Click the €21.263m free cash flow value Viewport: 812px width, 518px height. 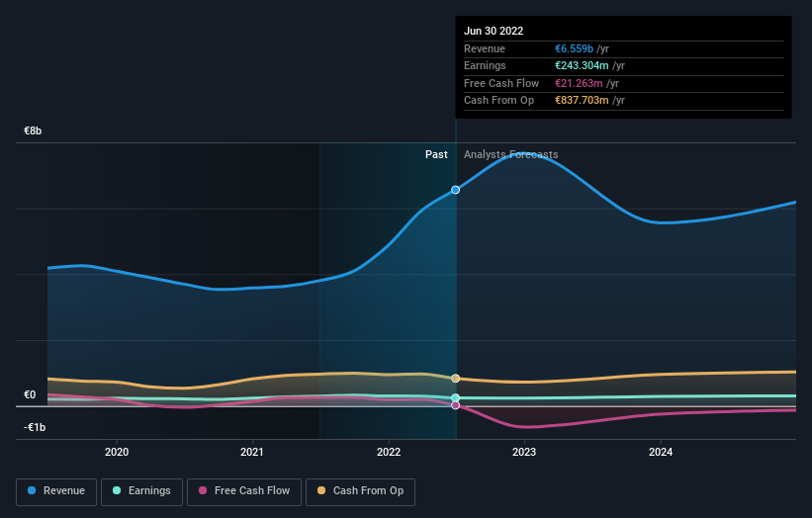tap(579, 83)
